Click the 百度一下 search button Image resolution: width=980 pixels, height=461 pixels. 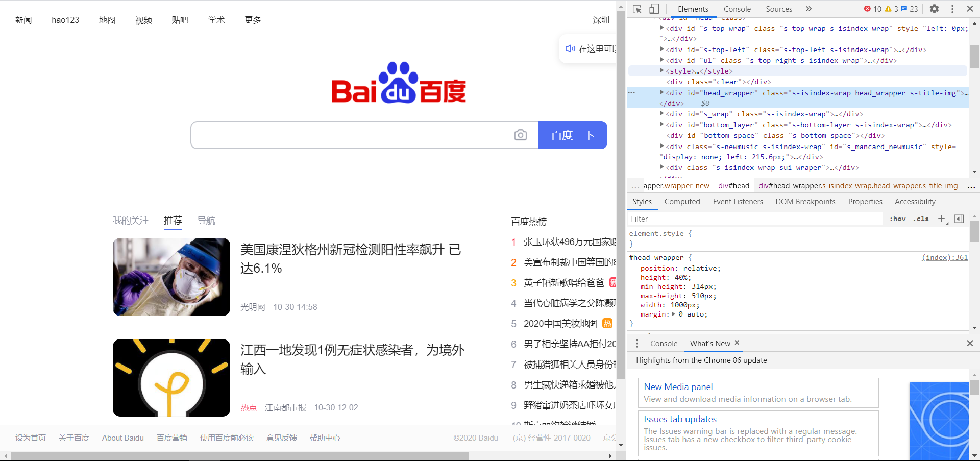573,135
